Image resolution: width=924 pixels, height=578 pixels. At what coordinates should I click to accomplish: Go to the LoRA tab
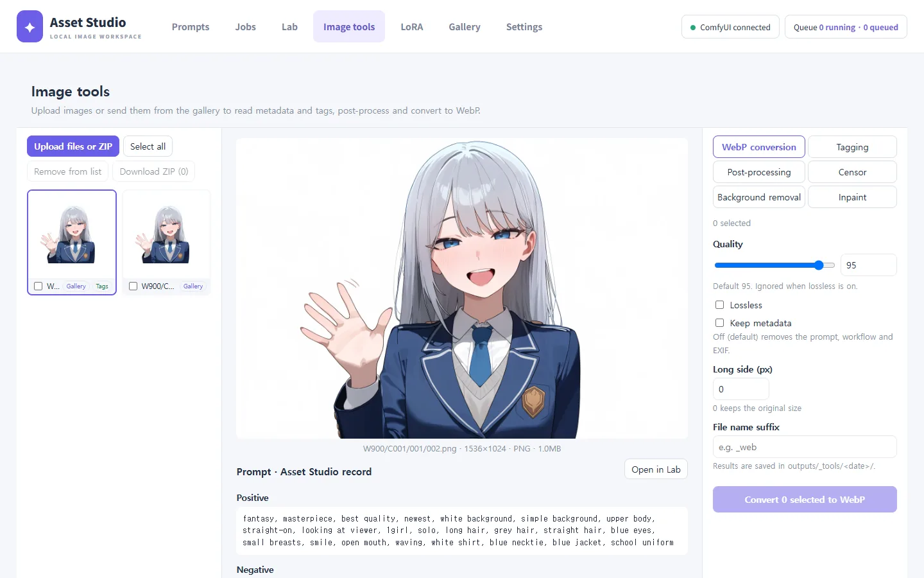(412, 27)
